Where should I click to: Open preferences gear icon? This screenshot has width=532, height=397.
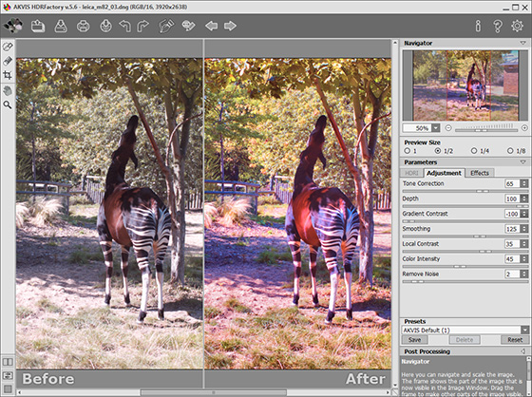point(517,26)
